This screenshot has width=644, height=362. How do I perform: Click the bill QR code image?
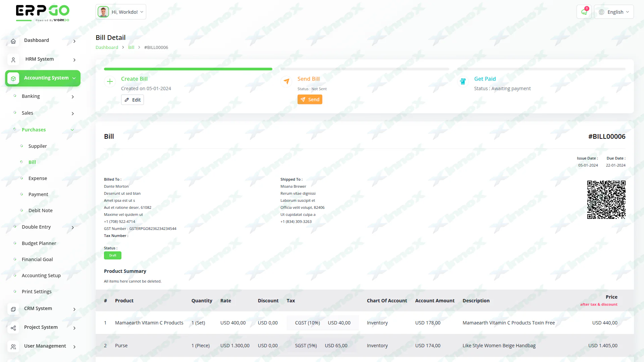606,200
